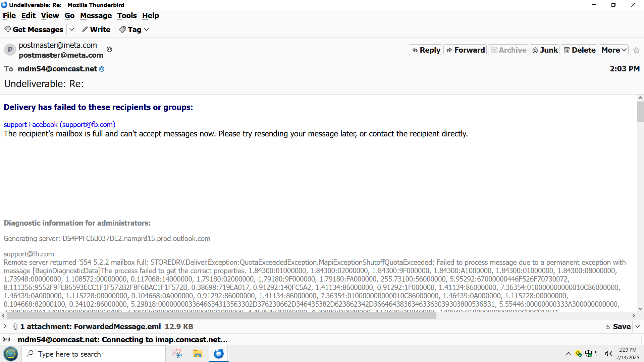The image size is (644, 362).
Task: Click the horizontal scrollbar left arrow
Action: point(3,315)
